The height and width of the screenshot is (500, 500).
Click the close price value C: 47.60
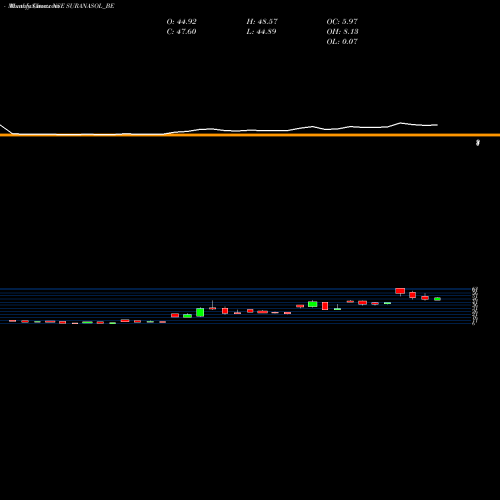[181, 32]
